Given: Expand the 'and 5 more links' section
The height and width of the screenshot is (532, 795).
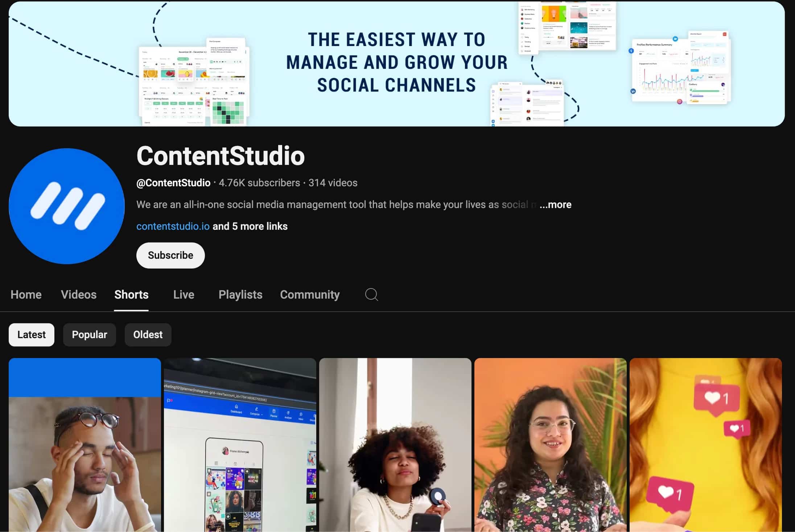Looking at the screenshot, I should point(250,226).
